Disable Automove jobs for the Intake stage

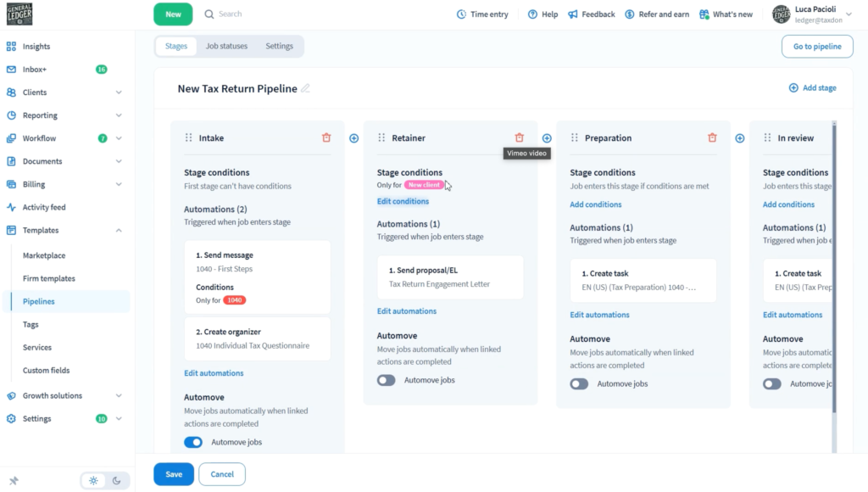(x=192, y=442)
